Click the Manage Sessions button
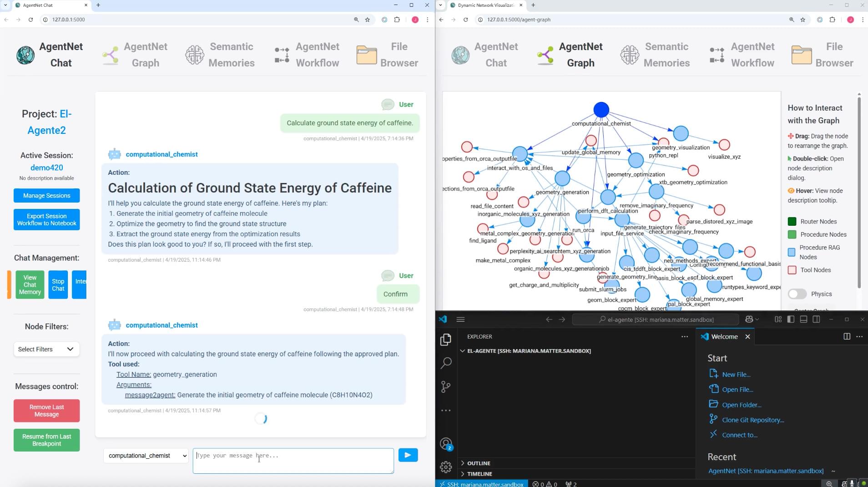 46,196
